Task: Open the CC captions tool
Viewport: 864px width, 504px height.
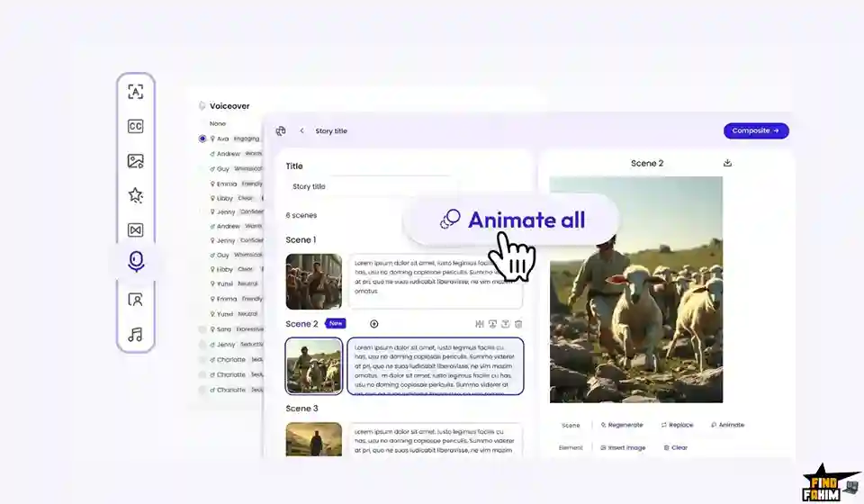Action: click(x=136, y=126)
